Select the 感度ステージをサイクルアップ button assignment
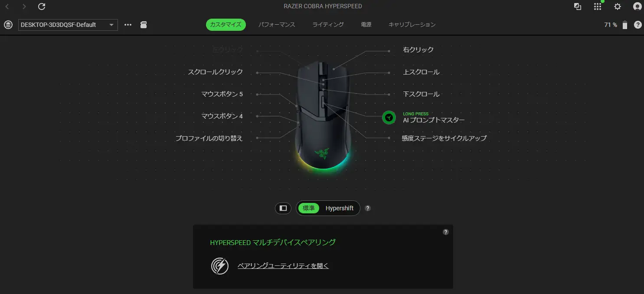 [x=444, y=138]
